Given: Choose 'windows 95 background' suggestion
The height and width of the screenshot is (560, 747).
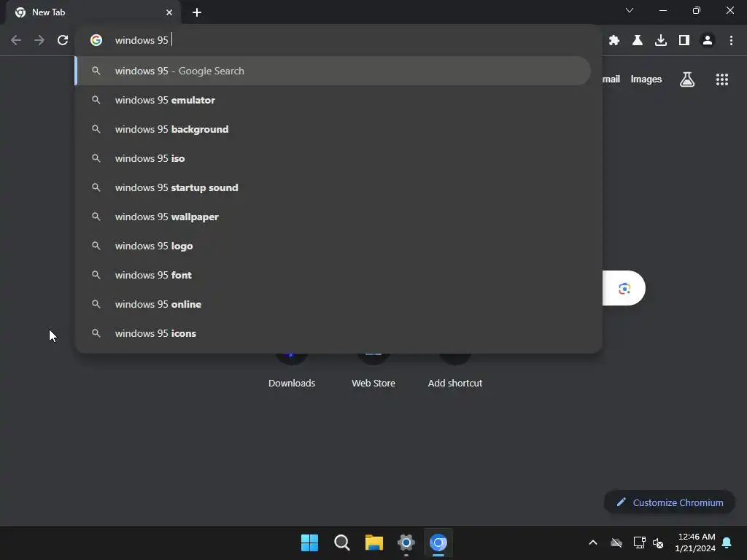Looking at the screenshot, I should 333,129.
